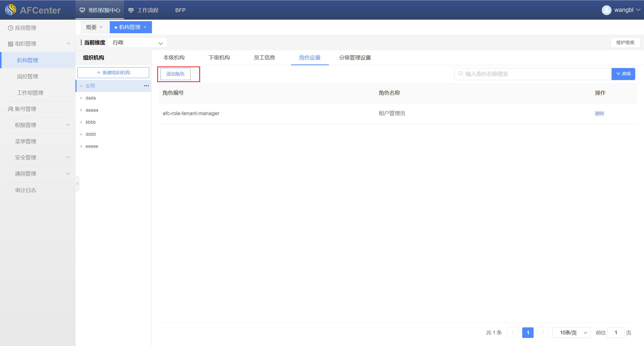Expand the aaaaa tree node arrow
The height and width of the screenshot is (346, 644).
tap(81, 110)
